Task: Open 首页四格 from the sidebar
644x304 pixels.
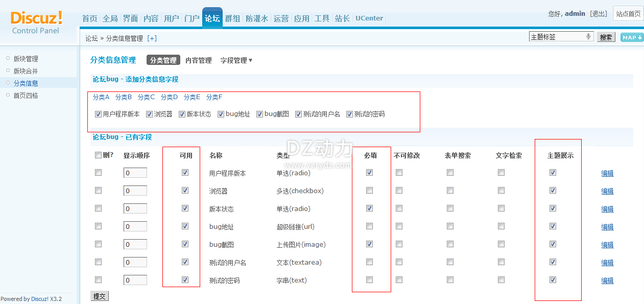Action: click(x=26, y=96)
